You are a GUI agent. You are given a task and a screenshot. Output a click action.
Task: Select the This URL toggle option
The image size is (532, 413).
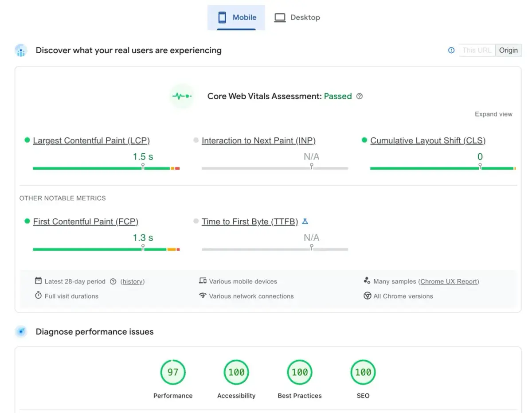point(477,50)
